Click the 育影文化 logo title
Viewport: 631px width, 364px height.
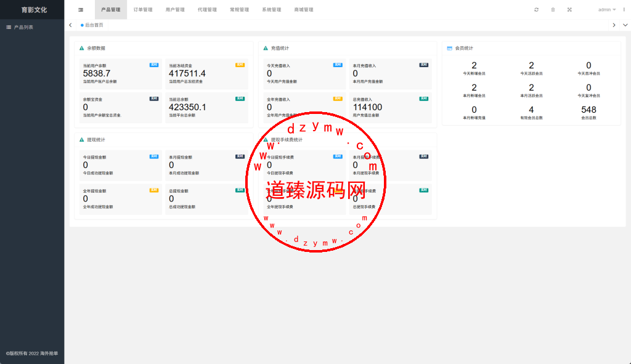tap(34, 10)
